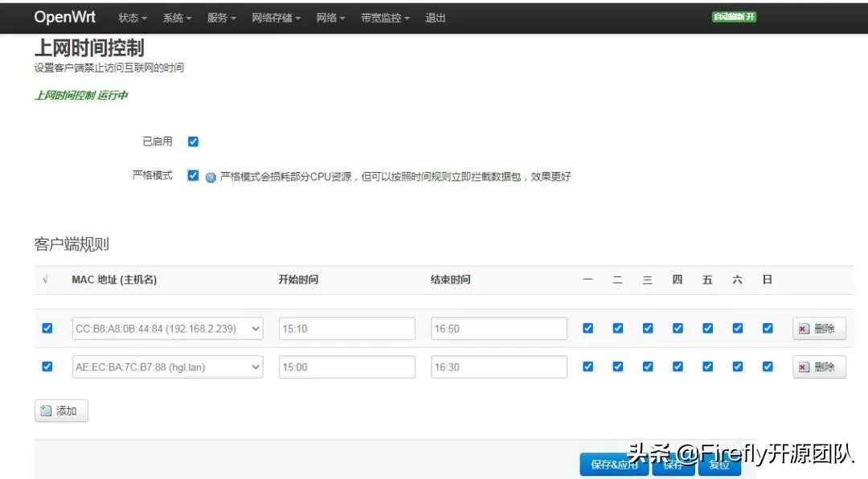868x479 pixels.
Task: Click the 退出 logout link
Action: click(435, 18)
